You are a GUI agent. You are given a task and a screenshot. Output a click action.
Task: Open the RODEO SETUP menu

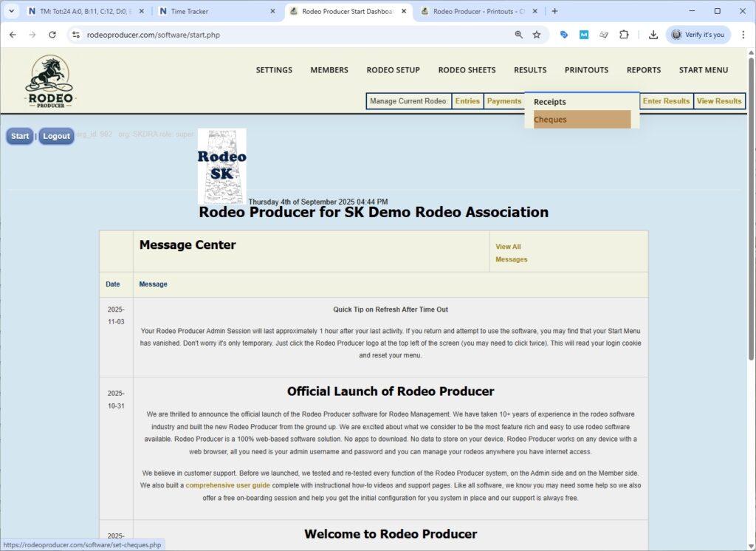coord(393,70)
